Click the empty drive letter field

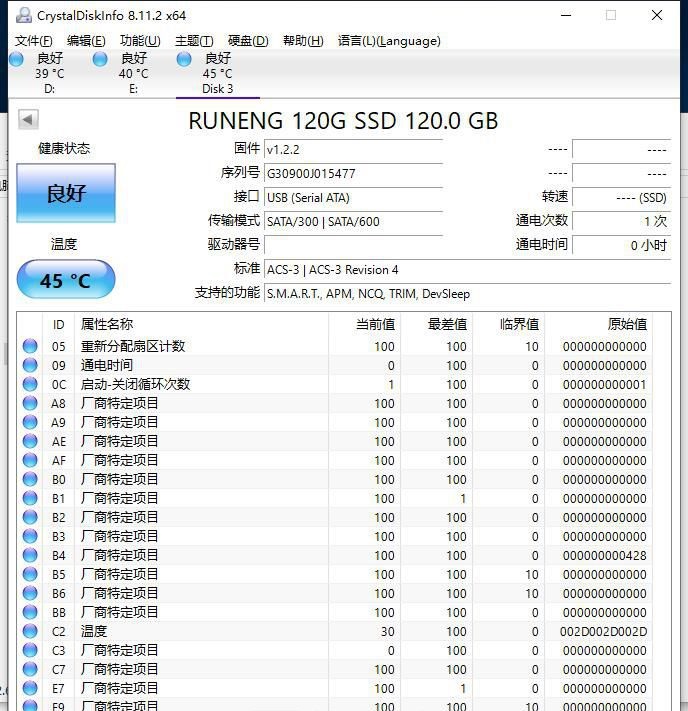(x=353, y=245)
